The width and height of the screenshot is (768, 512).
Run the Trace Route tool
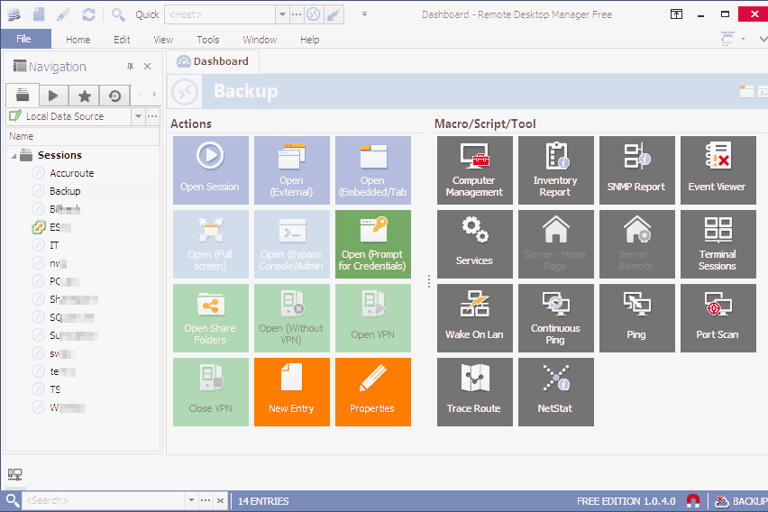pos(475,392)
